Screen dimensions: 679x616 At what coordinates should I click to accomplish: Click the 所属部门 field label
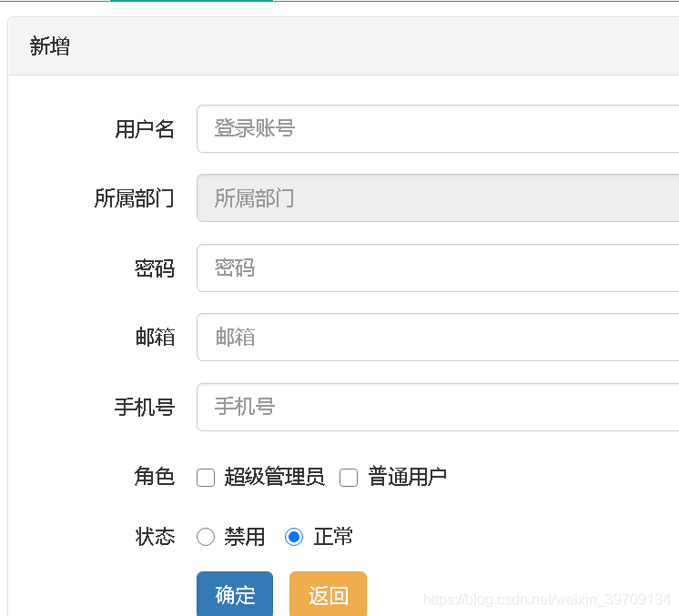point(134,198)
